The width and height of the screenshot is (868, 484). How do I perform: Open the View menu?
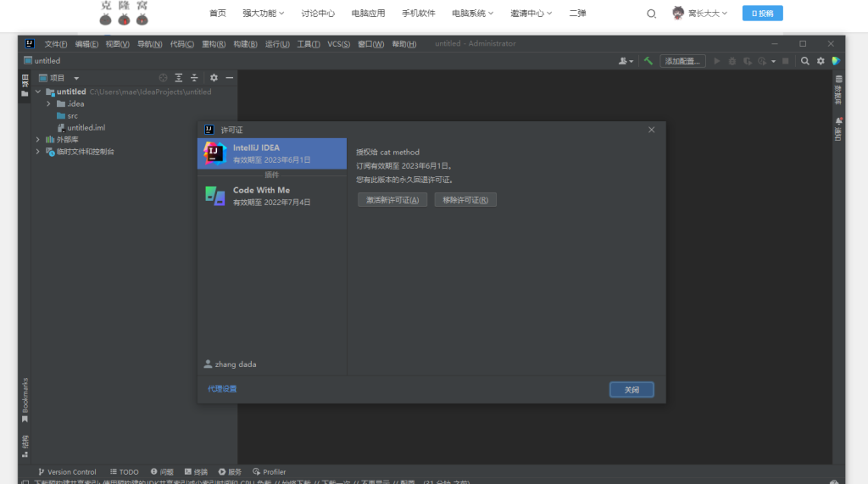pos(117,44)
